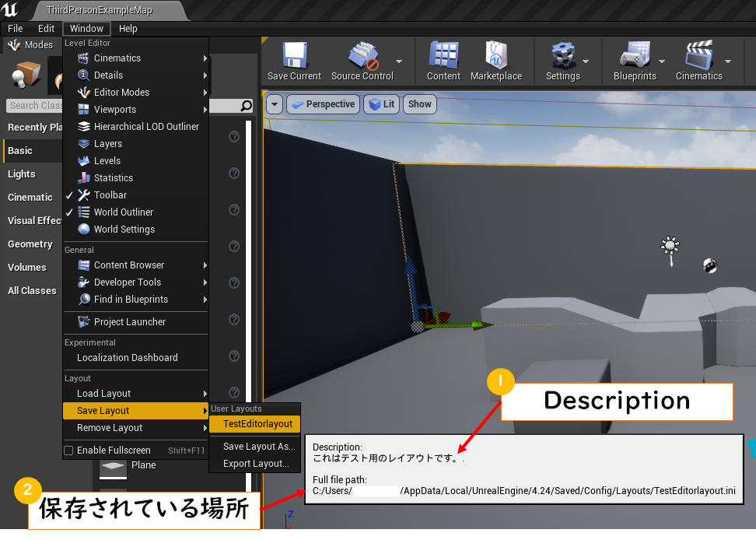Select the TestEditorlayout user layout
This screenshot has width=756, height=540.
click(x=254, y=424)
